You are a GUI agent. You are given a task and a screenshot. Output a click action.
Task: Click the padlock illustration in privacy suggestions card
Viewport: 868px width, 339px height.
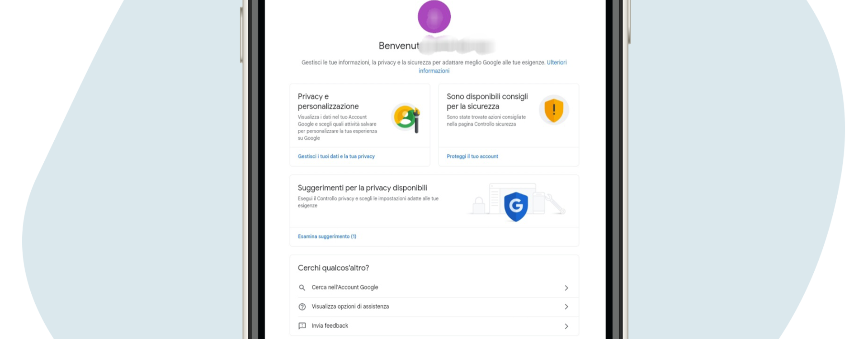click(478, 206)
